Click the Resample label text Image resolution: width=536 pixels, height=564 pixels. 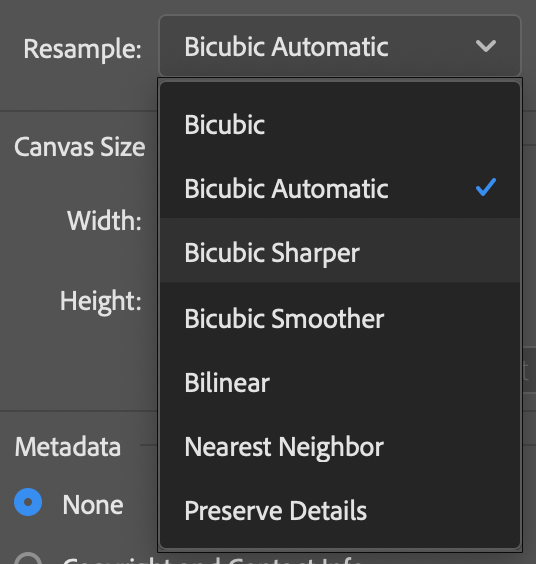82,48
